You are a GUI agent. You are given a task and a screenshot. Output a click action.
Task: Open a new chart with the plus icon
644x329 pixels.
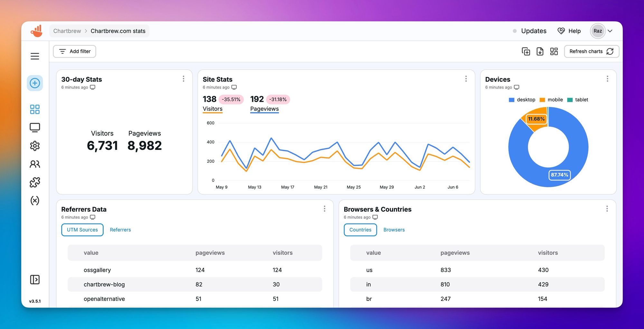point(35,83)
